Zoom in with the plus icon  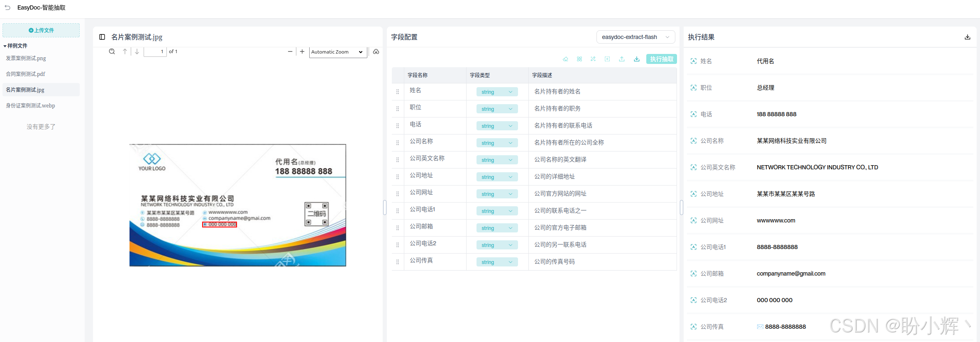(x=302, y=51)
